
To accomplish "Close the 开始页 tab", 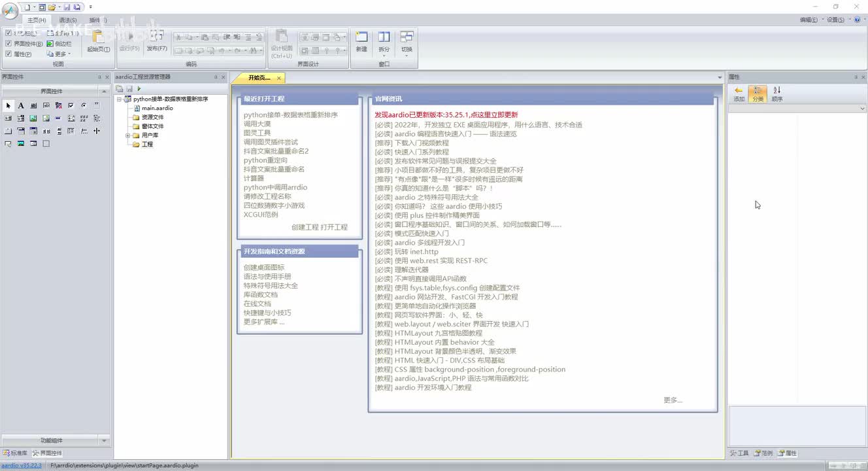I will [x=278, y=78].
